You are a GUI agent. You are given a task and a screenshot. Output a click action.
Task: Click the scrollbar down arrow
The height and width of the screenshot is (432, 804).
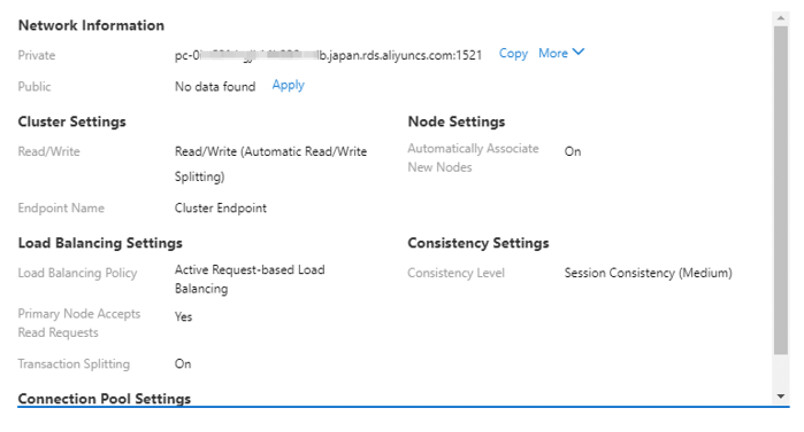pos(781,397)
